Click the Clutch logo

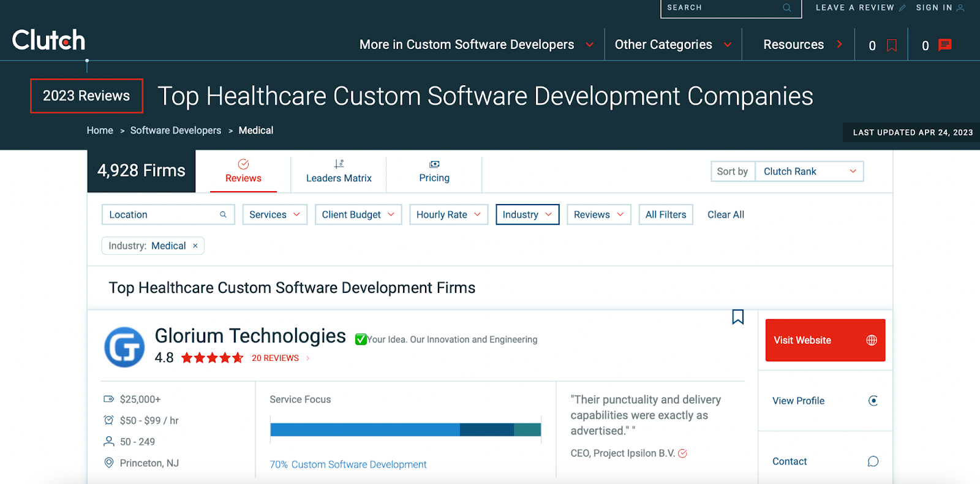click(x=49, y=40)
